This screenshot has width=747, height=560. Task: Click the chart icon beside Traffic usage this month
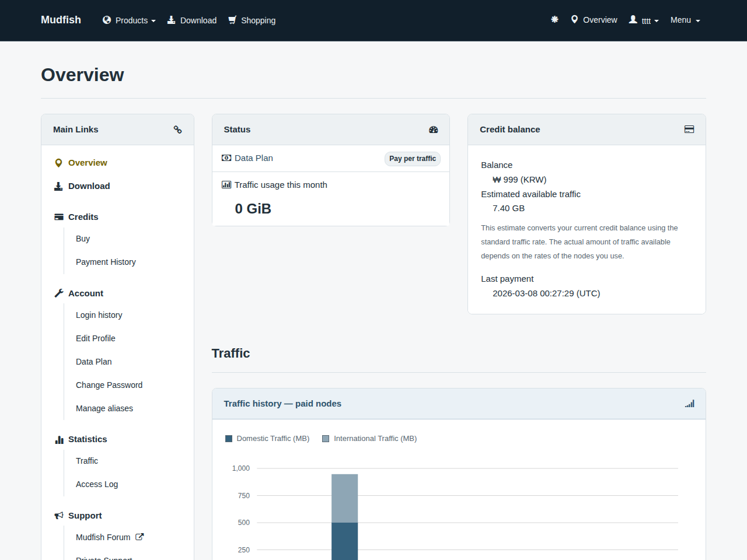coord(226,185)
